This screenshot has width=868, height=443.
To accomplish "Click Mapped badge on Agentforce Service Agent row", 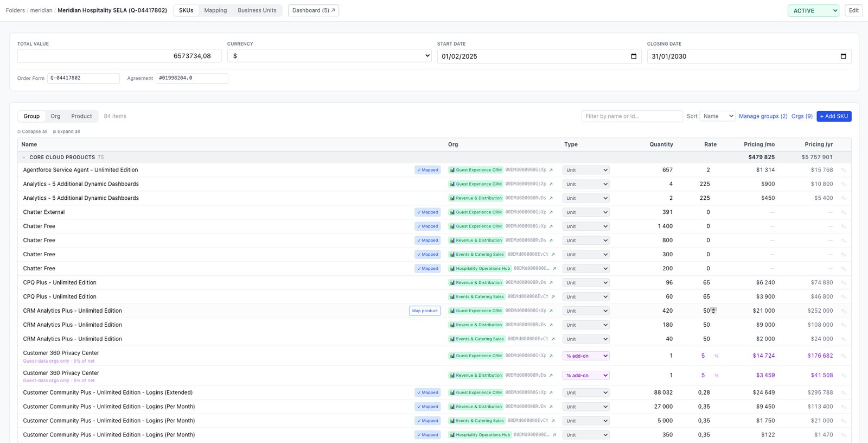I will 427,170.
